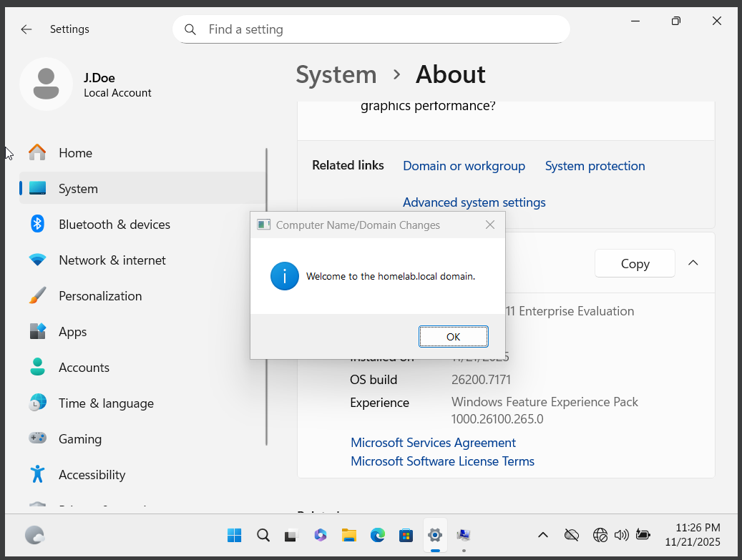The width and height of the screenshot is (742, 560).
Task: Click the Settings back arrow
Action: (x=26, y=29)
